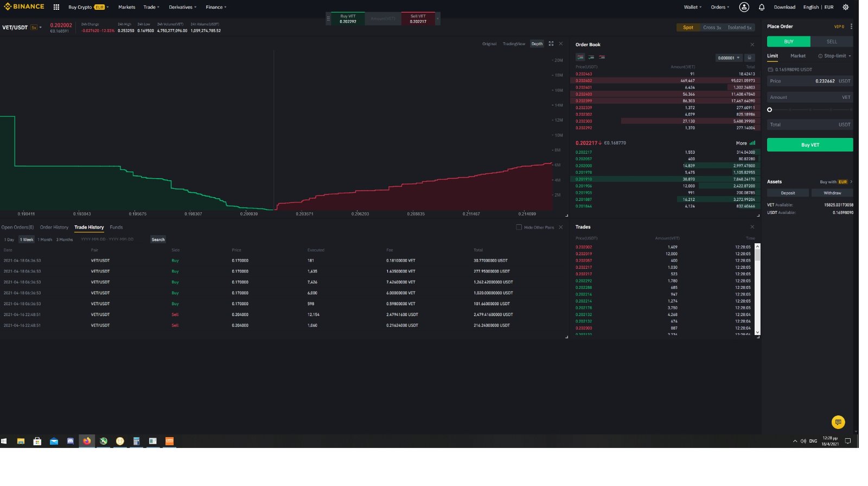Open the Markets page
The image size is (868, 486).
tap(127, 7)
